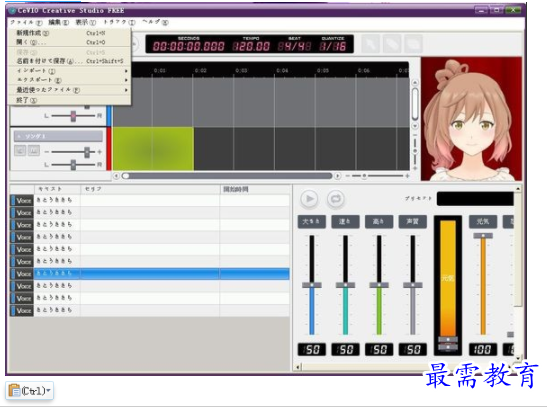Click the blue 大きさ slider handle
Image resolution: width=547 pixels, height=407 pixels.
[x=312, y=285]
